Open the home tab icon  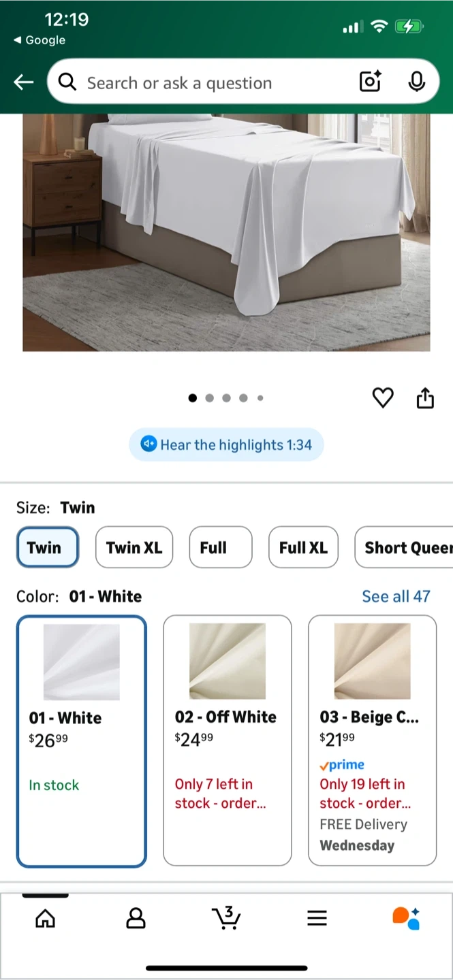pyautogui.click(x=45, y=919)
